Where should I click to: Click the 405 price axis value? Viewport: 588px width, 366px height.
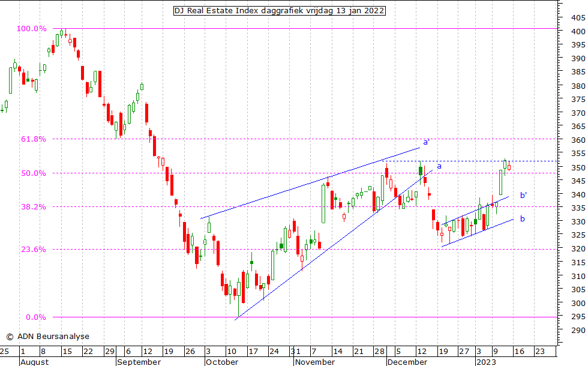[x=578, y=17]
